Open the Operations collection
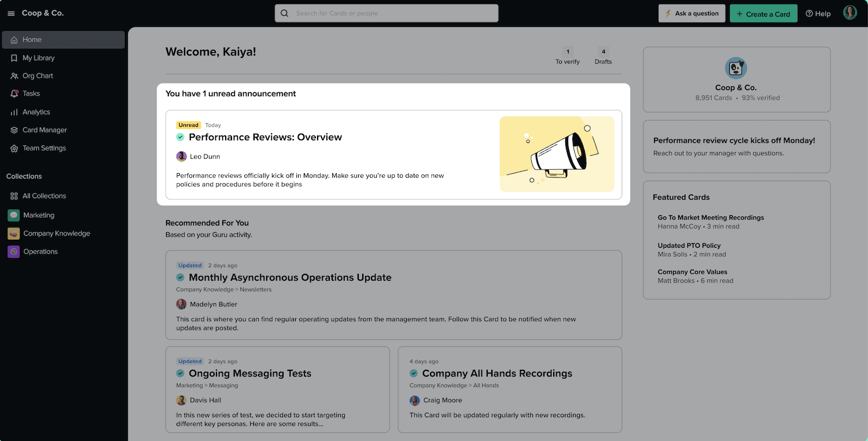 pos(40,252)
